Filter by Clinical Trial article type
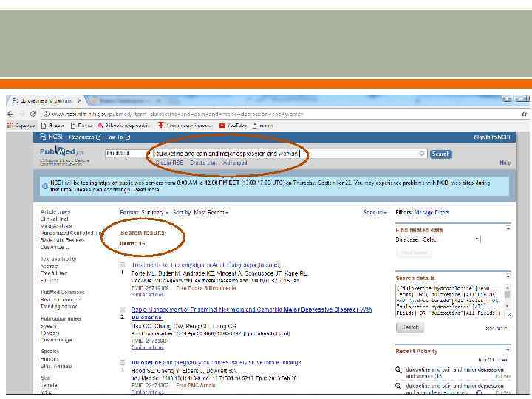 [54, 219]
